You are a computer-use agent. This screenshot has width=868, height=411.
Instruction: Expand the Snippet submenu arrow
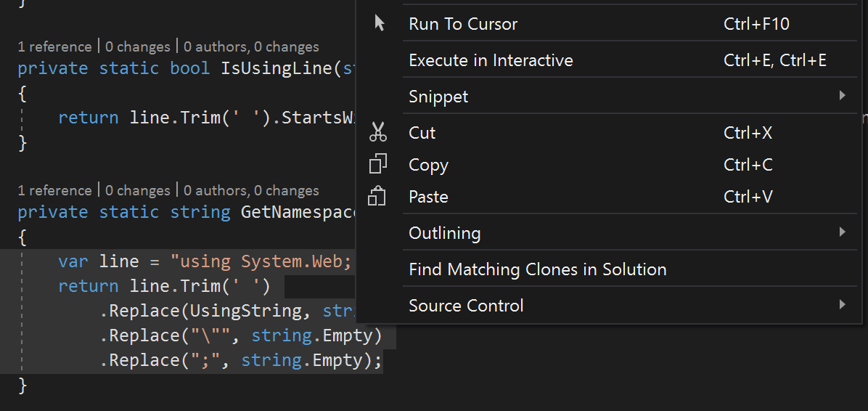[x=842, y=95]
